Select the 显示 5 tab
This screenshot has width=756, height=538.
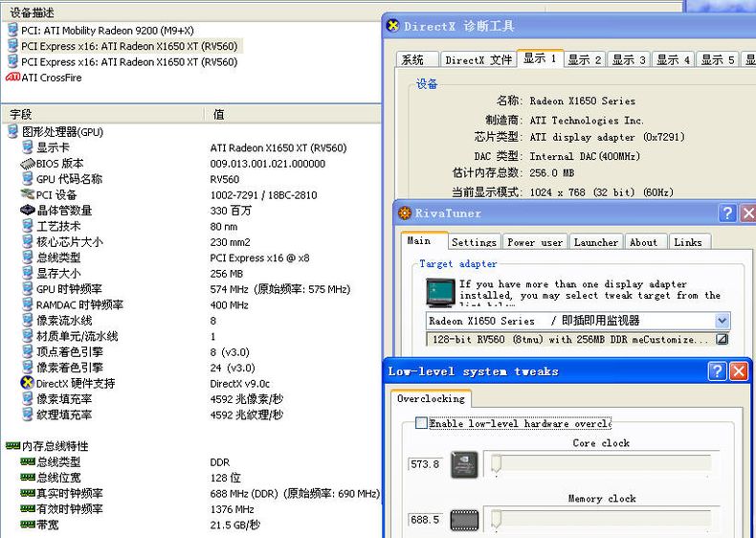[718, 60]
